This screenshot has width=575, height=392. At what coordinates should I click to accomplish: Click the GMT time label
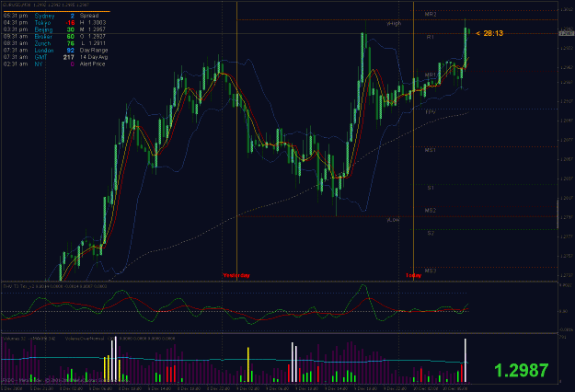(x=40, y=57)
